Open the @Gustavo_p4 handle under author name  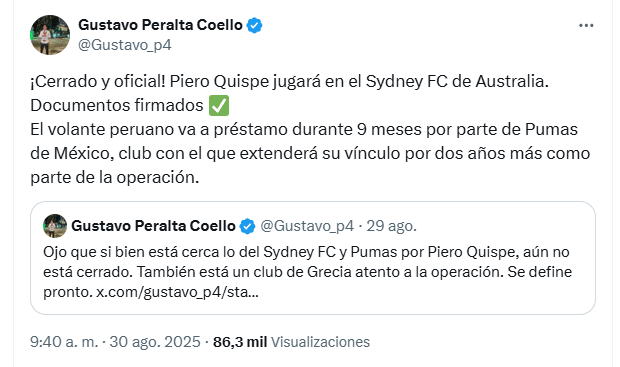[x=125, y=45]
